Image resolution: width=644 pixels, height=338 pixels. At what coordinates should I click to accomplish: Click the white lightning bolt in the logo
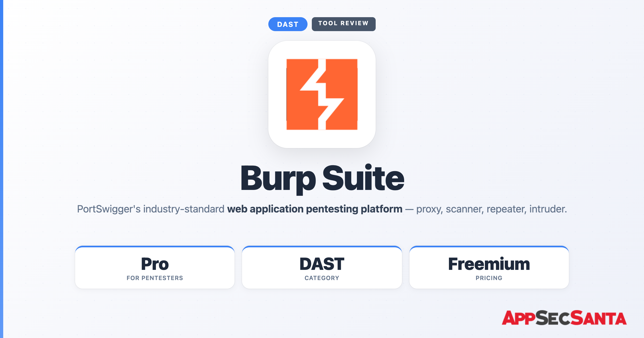(x=322, y=94)
